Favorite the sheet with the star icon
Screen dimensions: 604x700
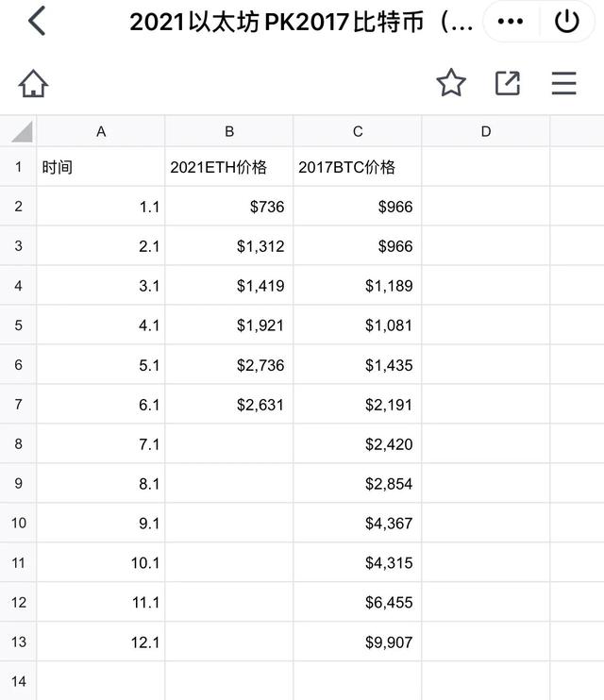(451, 83)
